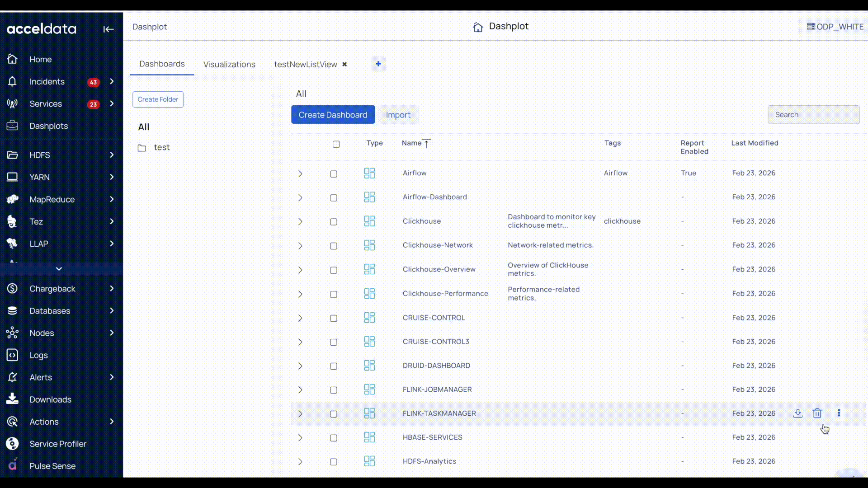Check the Airflow dashboard checkbox
Viewport: 868px width, 488px height.
[334, 174]
